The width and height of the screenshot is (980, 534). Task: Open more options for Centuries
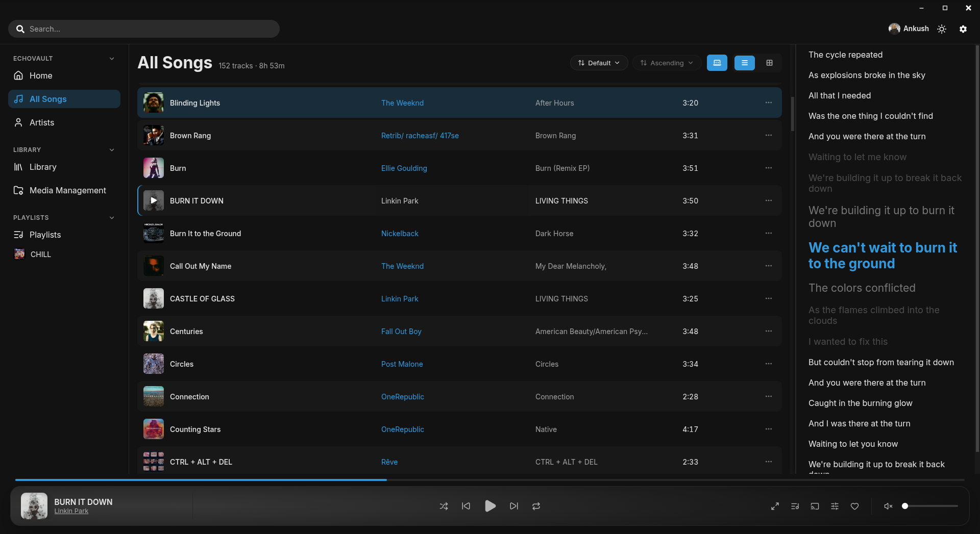(768, 331)
